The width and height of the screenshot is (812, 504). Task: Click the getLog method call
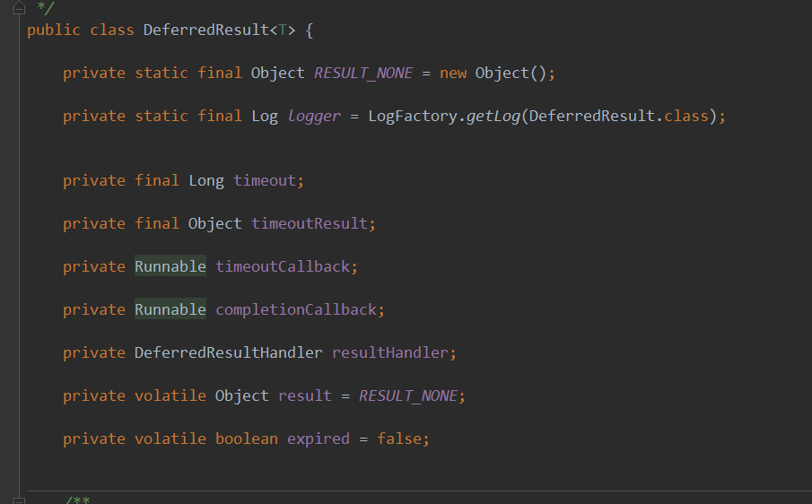click(493, 116)
